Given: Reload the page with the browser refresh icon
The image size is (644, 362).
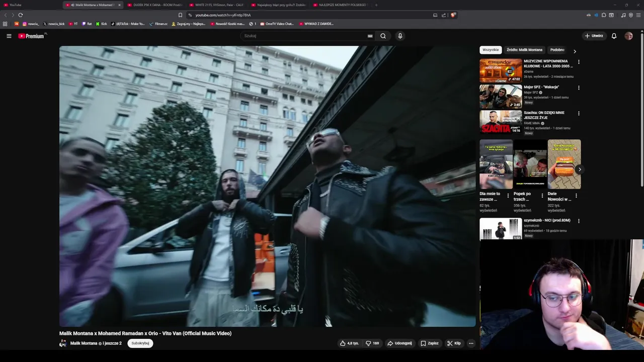Looking at the screenshot, I should 21,15.
